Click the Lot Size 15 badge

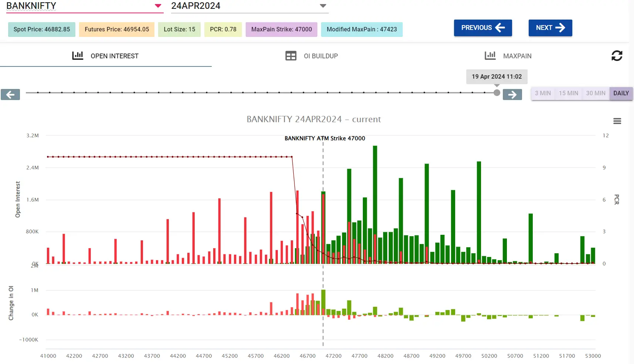pos(180,30)
